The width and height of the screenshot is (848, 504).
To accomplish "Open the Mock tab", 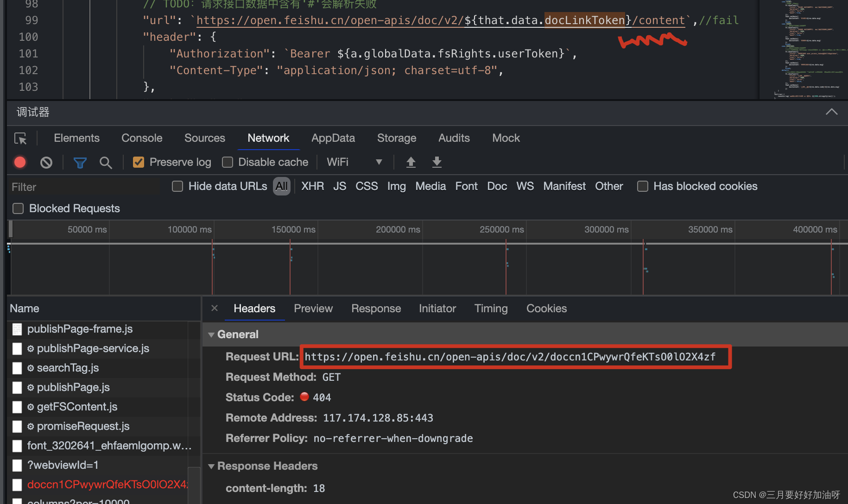I will coord(506,138).
